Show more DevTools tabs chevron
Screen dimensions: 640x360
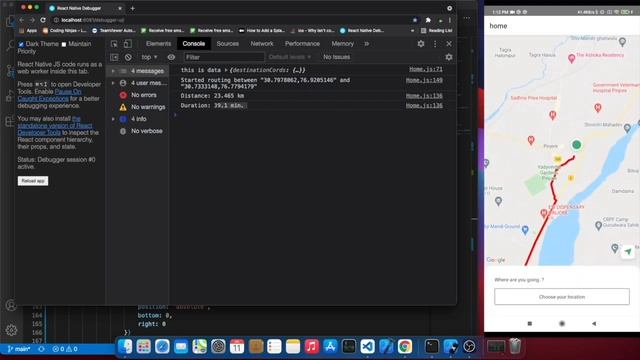coord(367,44)
